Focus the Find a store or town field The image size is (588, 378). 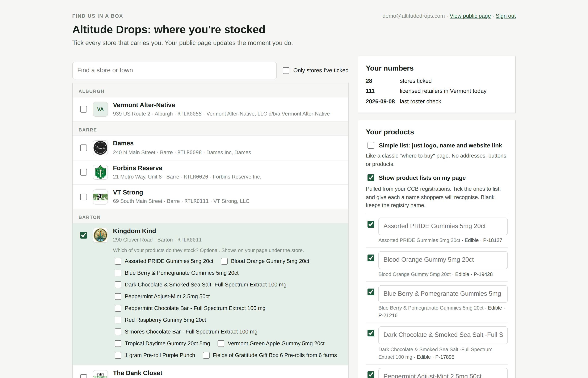coord(175,70)
